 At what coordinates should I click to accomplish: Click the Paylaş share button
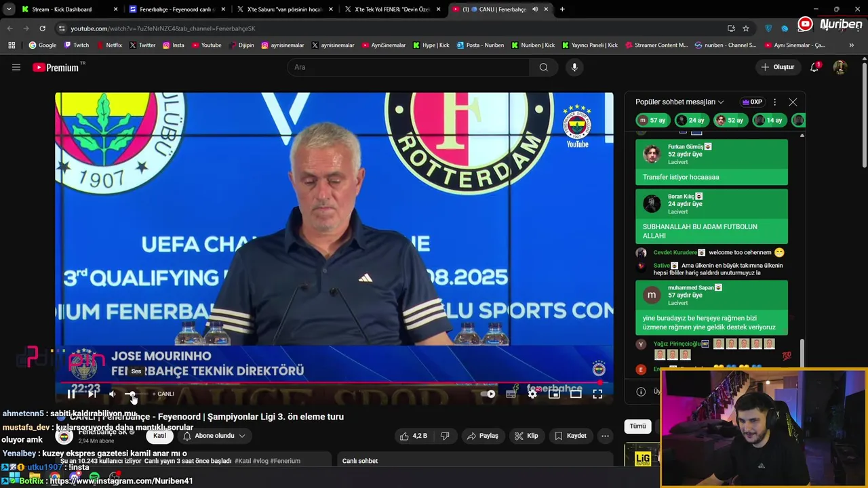coord(482,436)
